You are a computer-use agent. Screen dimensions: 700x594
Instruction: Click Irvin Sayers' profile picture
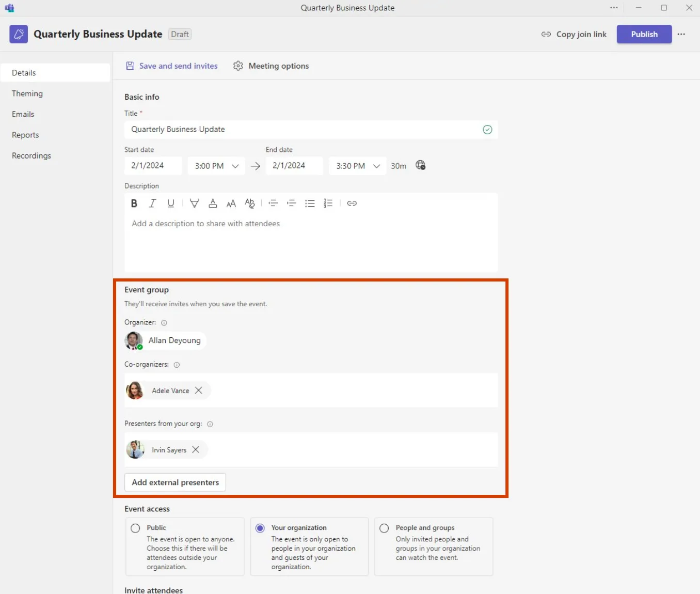tap(135, 449)
